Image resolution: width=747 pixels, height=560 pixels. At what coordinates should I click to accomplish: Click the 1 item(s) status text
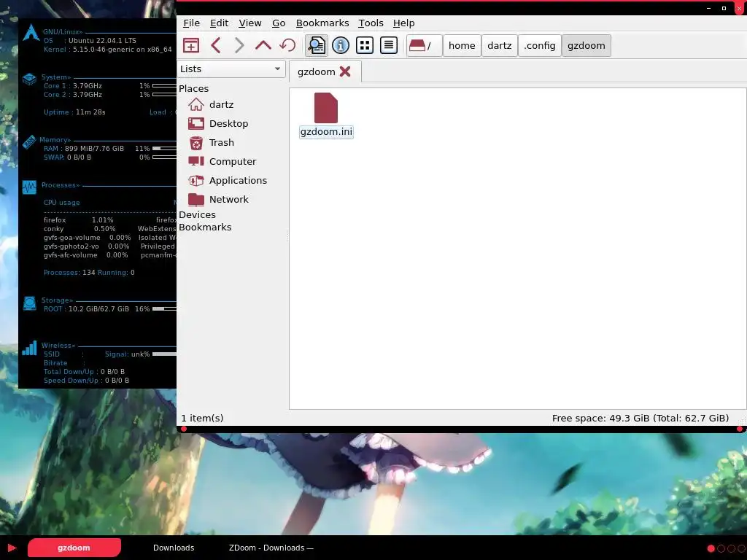pos(203,418)
